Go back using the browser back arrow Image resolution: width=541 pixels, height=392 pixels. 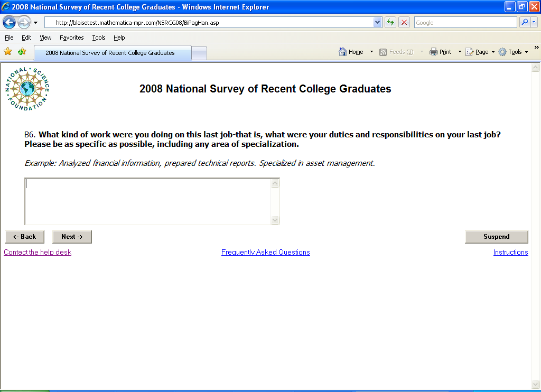[x=10, y=23]
